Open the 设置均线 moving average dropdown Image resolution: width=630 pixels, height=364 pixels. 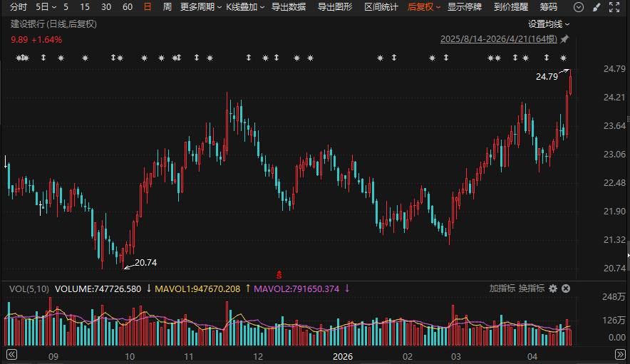[x=549, y=24]
